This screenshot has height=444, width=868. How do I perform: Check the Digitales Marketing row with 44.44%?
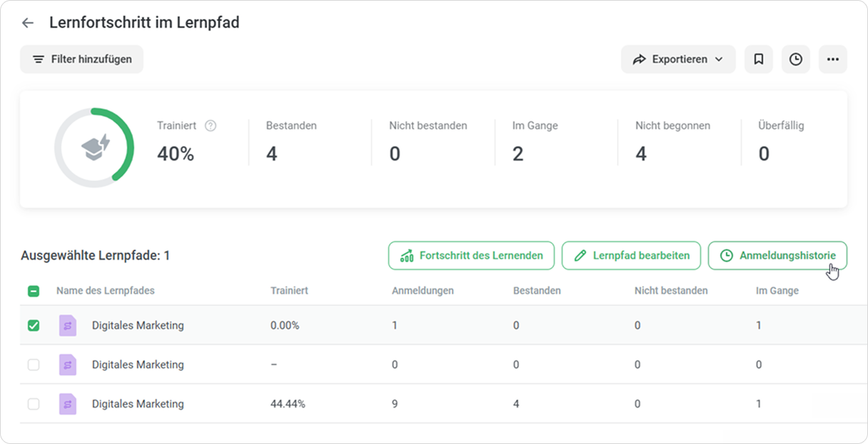(34, 404)
